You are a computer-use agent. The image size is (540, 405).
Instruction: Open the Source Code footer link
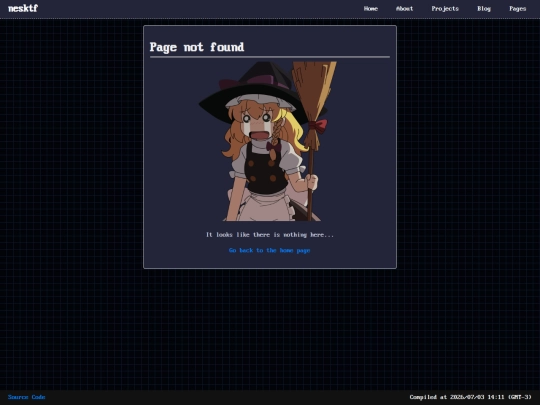click(x=27, y=397)
